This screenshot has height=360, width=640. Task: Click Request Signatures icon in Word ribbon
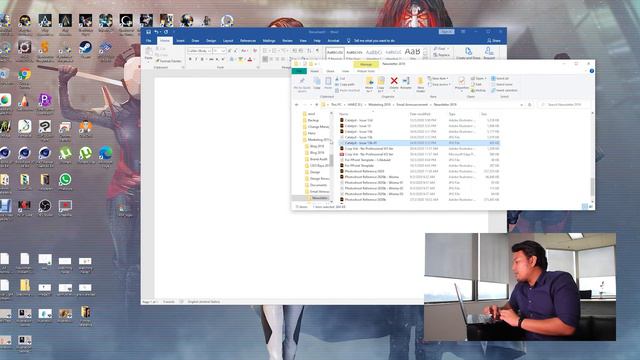(489, 51)
